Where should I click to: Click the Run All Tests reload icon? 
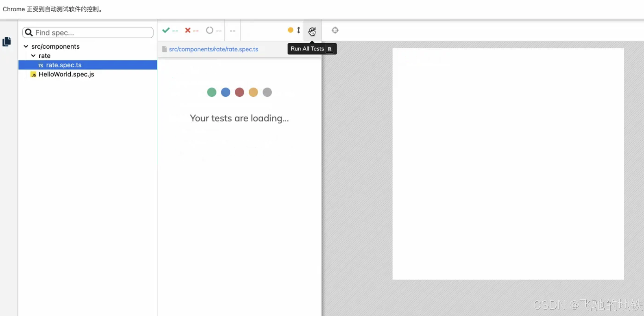tap(312, 31)
